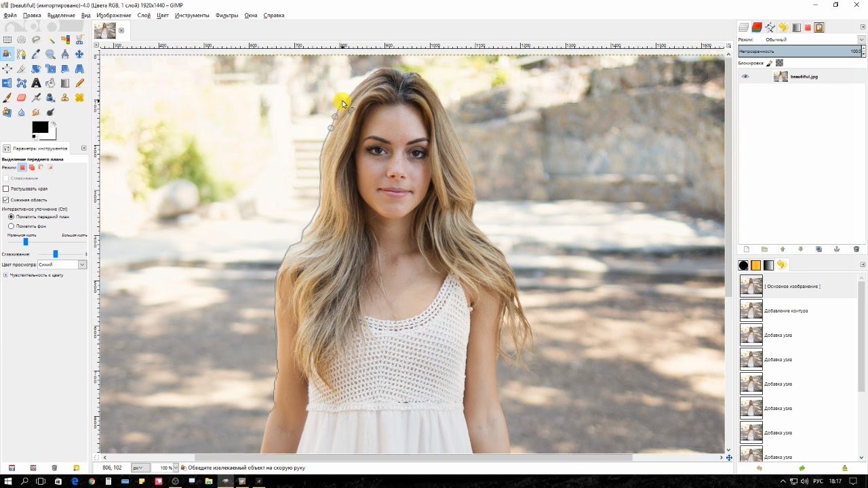Open the 'Файл' menu
This screenshot has height=488, width=868.
[x=9, y=15]
